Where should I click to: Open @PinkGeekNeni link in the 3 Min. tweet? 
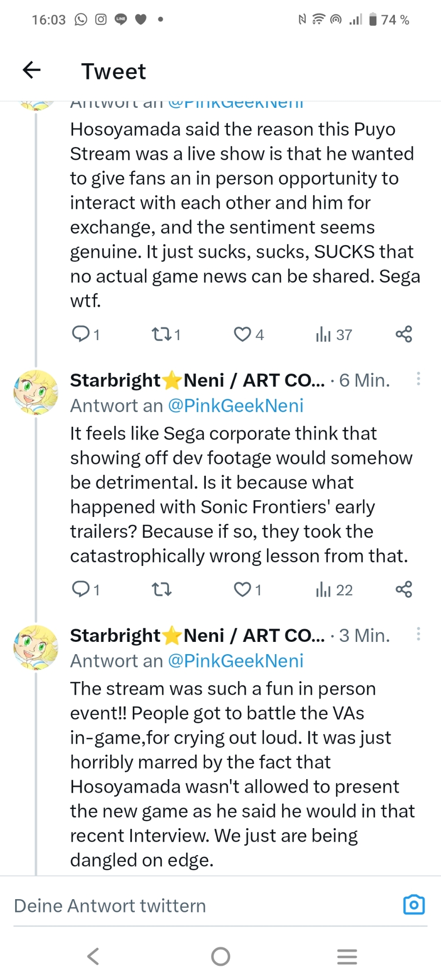pyautogui.click(x=236, y=661)
